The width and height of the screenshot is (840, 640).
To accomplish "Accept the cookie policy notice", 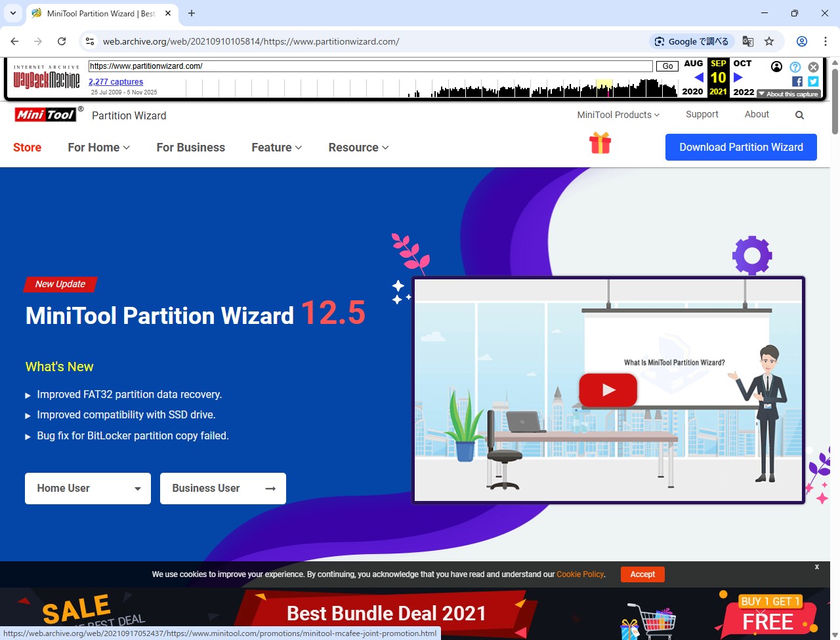I will [642, 574].
